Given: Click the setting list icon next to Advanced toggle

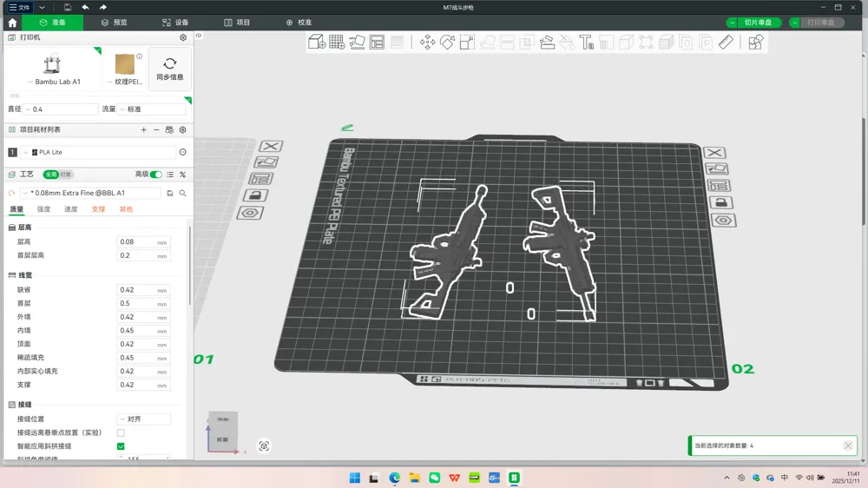Looking at the screenshot, I should (170, 175).
